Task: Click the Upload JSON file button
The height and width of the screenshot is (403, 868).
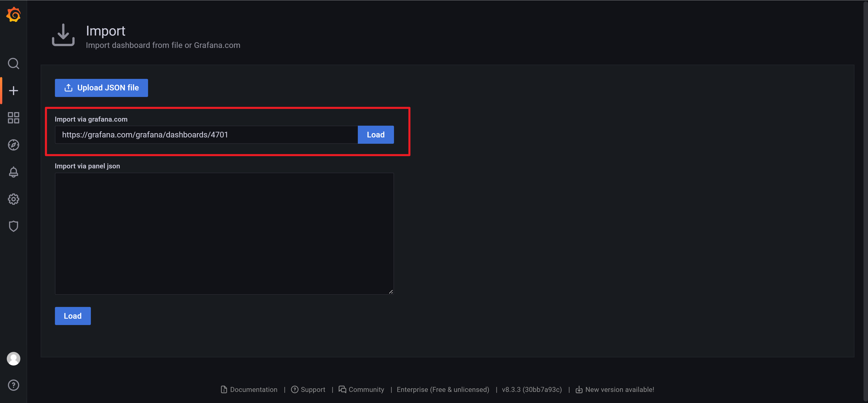Action: click(101, 88)
